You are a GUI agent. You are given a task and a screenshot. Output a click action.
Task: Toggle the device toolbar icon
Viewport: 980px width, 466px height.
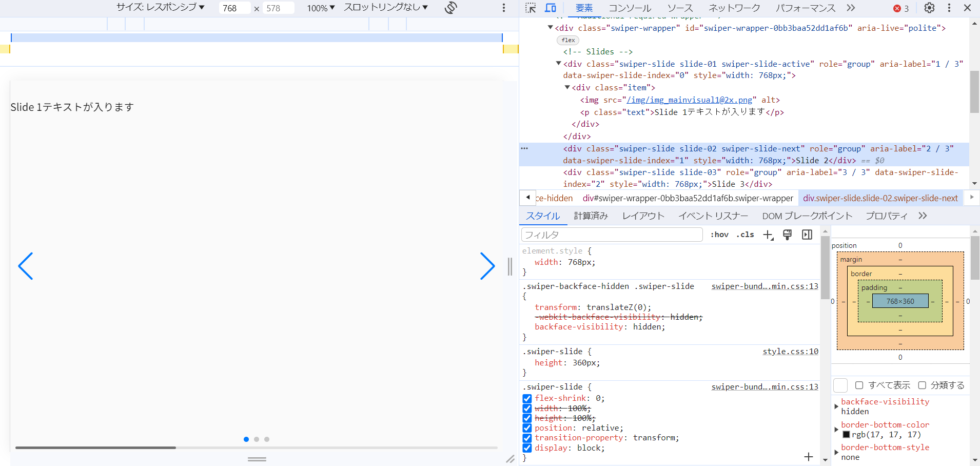tap(551, 8)
